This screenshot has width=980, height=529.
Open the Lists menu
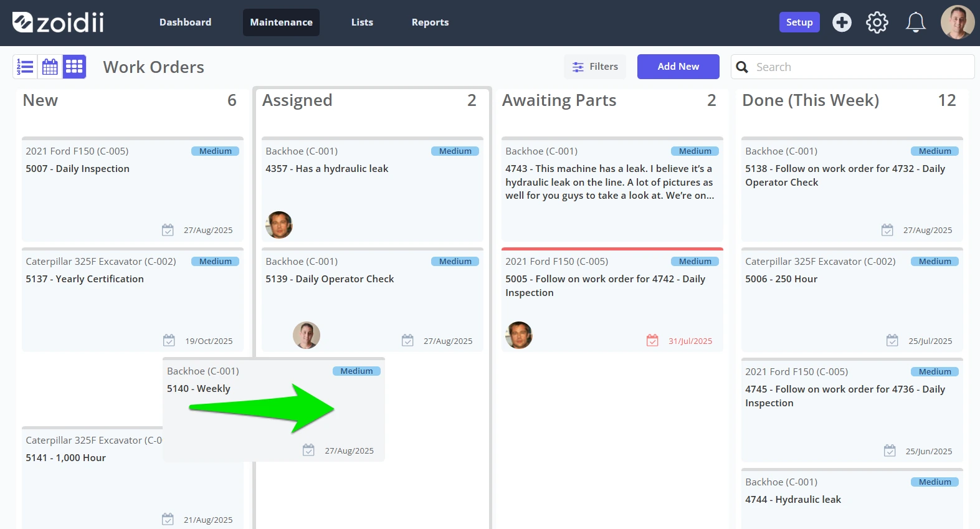(362, 22)
